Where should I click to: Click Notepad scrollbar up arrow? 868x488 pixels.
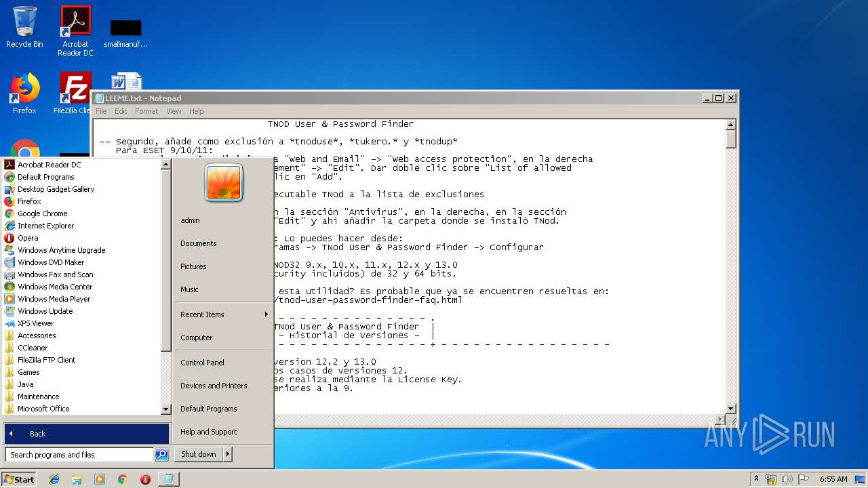(731, 125)
